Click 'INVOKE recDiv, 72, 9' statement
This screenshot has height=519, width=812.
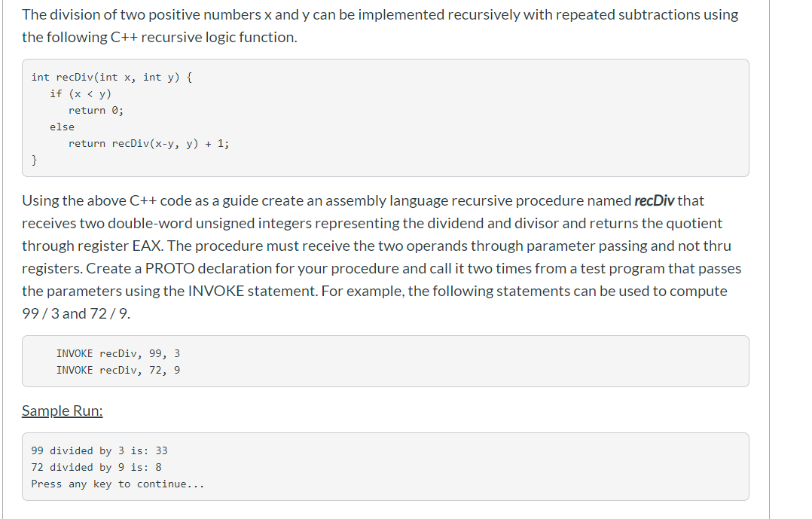pyautogui.click(x=118, y=370)
